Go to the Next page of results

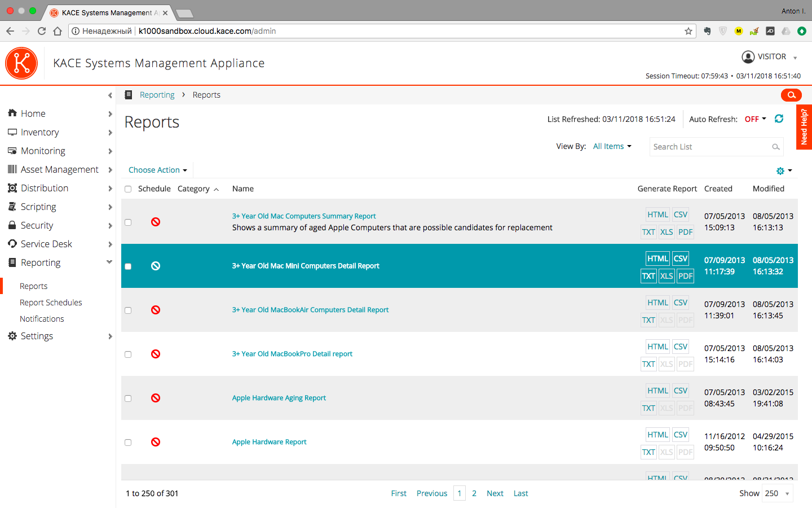click(x=495, y=493)
